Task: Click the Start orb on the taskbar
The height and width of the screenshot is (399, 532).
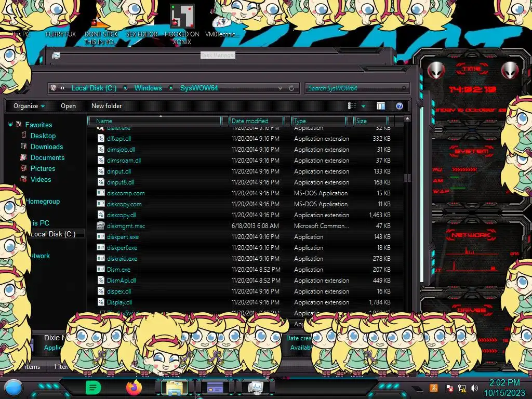Action: click(14, 388)
